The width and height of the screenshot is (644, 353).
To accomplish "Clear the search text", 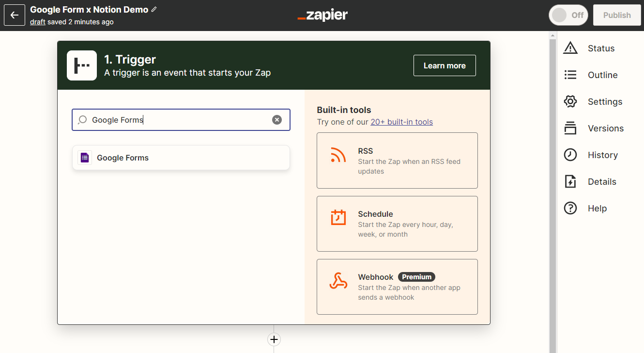I will tap(277, 120).
